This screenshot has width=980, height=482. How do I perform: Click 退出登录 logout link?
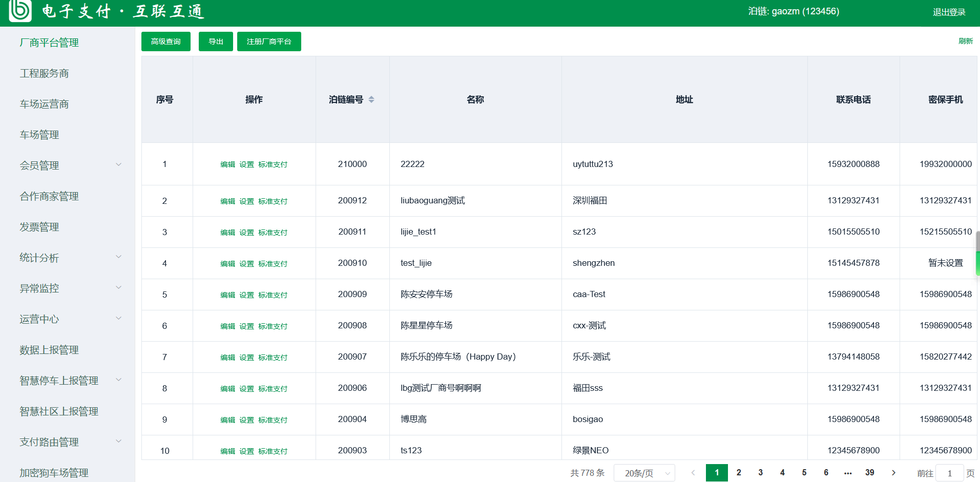949,12
